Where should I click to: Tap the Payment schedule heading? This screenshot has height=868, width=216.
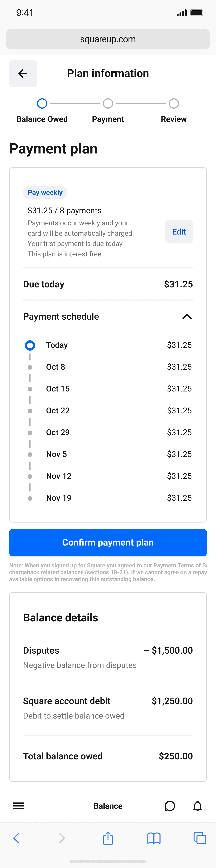(x=61, y=317)
